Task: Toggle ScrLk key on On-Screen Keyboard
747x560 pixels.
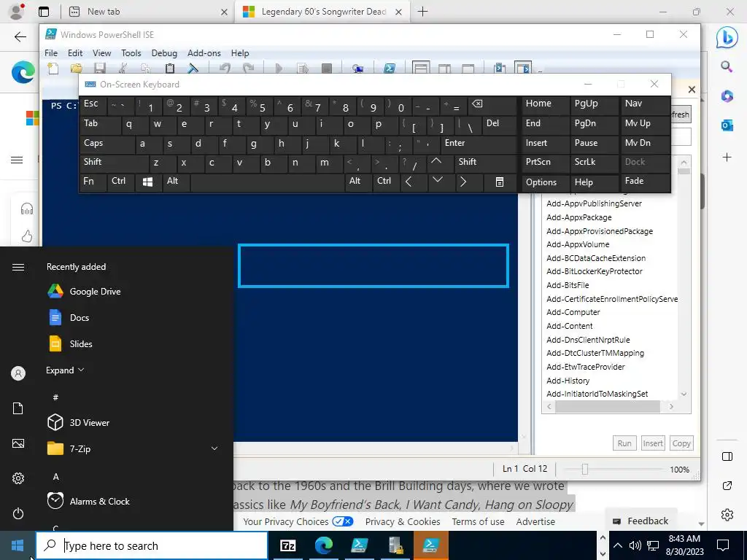Action: pos(594,163)
